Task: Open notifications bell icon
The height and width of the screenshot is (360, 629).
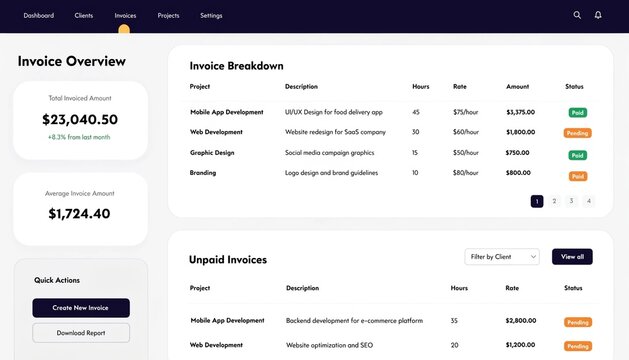Action: point(598,15)
